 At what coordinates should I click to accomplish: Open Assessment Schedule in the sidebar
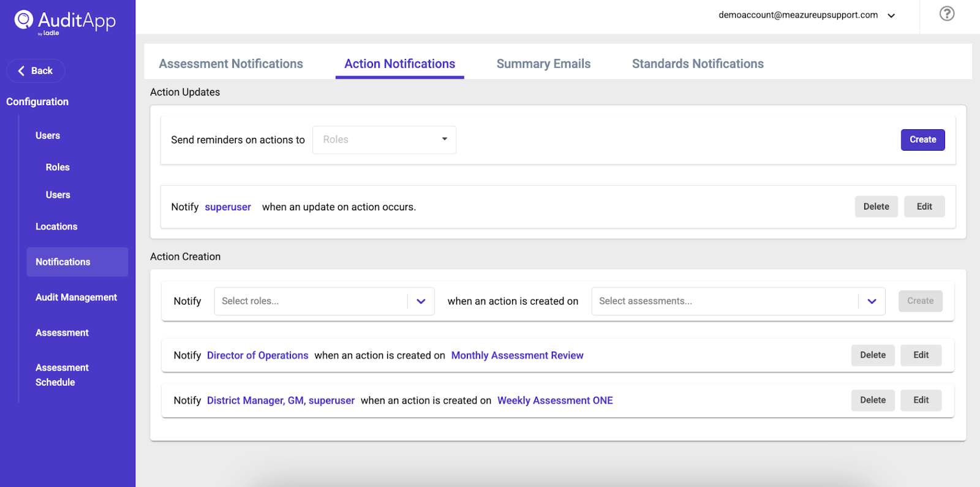[x=62, y=375]
